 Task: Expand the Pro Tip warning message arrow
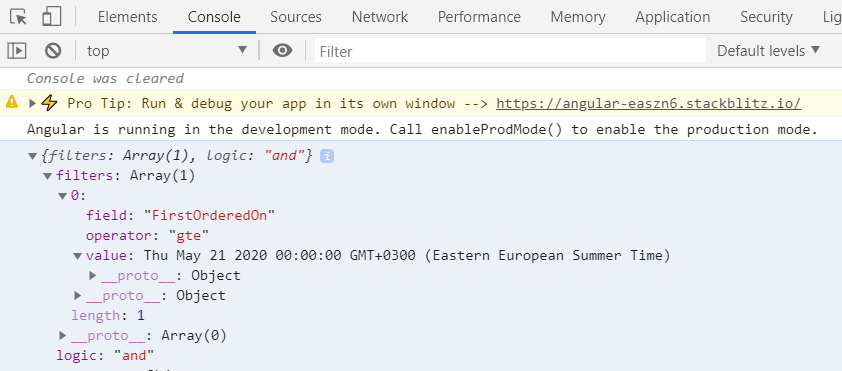coord(32,103)
